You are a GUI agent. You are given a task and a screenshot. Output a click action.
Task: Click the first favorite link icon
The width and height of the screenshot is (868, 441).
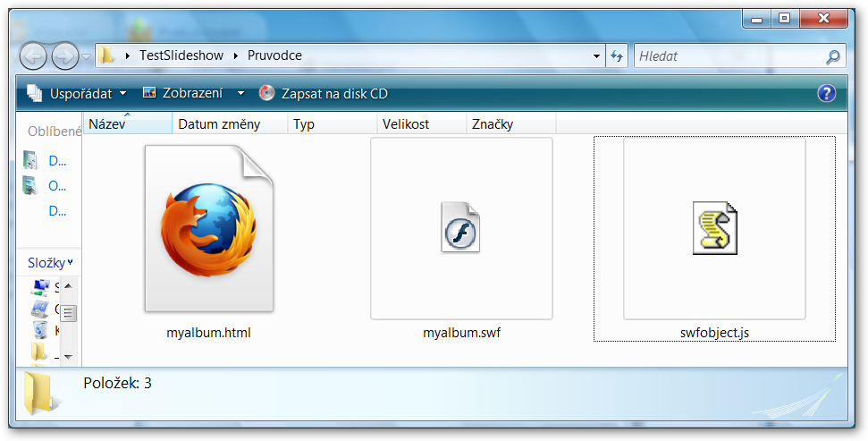click(29, 161)
